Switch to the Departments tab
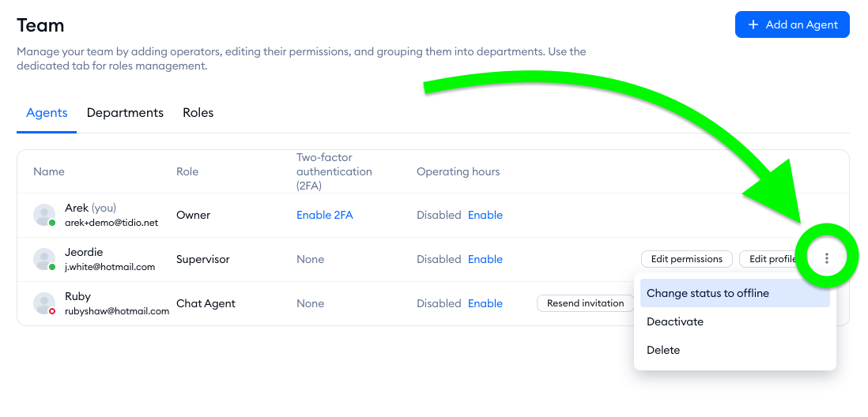 (125, 113)
